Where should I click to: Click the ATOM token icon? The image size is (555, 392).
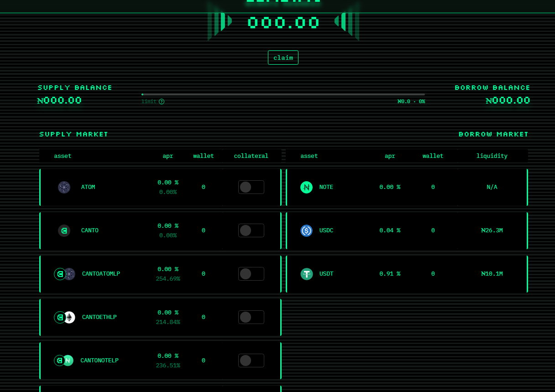click(64, 187)
